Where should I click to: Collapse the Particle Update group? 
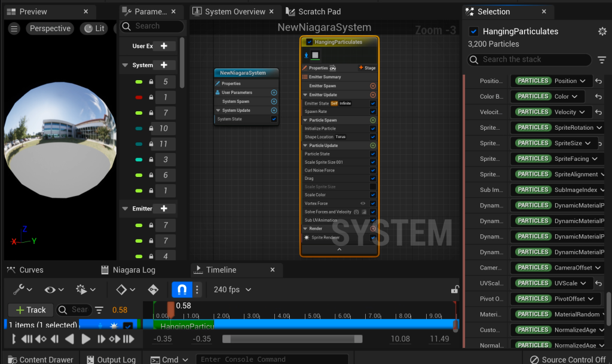[305, 145]
